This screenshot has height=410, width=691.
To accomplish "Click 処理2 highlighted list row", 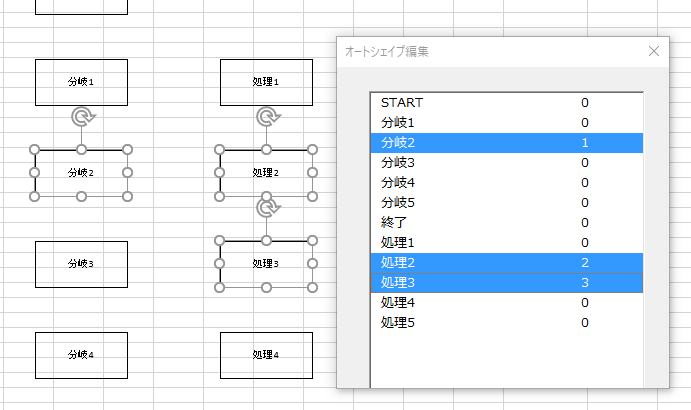I will coord(507,263).
